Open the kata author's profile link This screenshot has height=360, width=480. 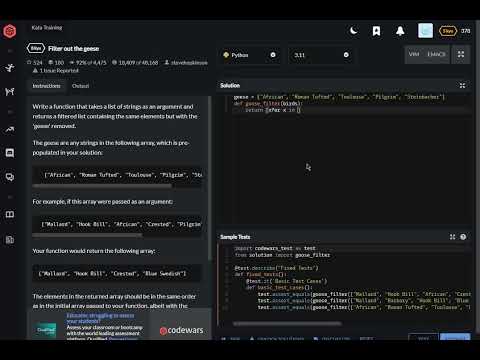(186, 62)
